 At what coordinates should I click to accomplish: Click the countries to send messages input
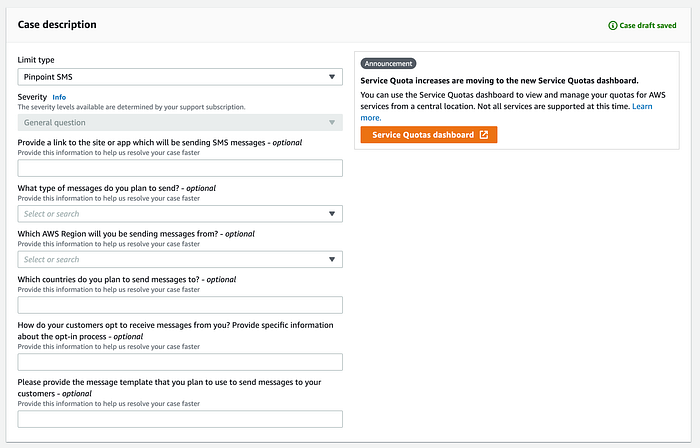click(x=180, y=305)
